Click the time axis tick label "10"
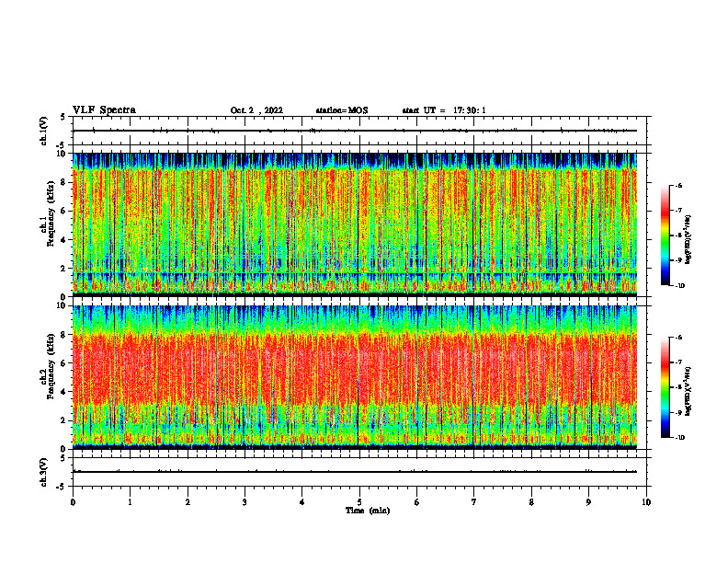Image resolution: width=728 pixels, height=563 pixels. 646,502
